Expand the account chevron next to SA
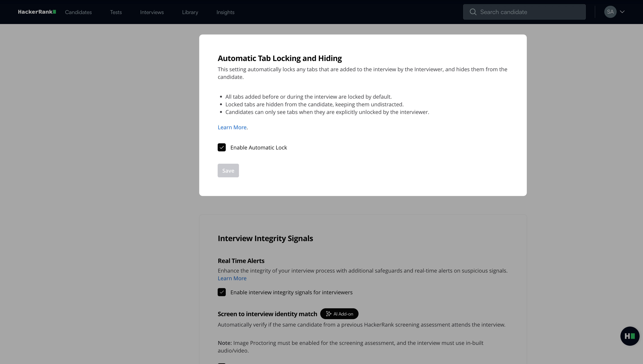 (x=622, y=12)
